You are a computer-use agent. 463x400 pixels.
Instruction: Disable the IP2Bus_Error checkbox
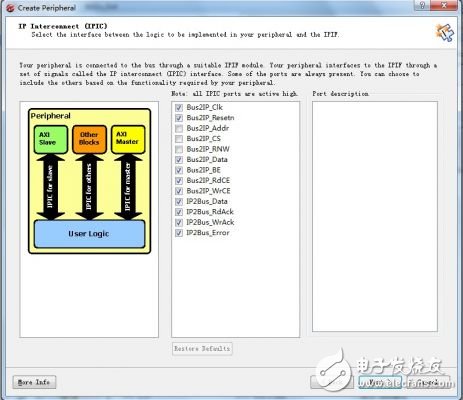tap(179, 233)
